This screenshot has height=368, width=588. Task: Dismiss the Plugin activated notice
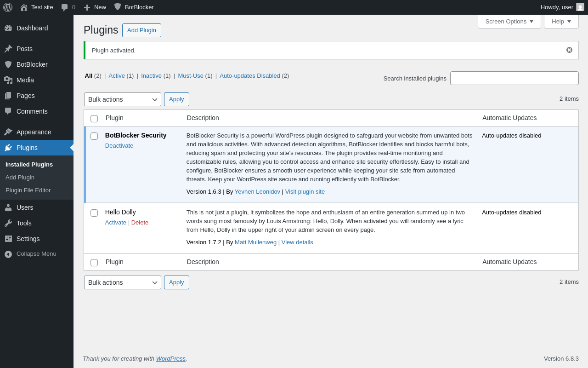pos(569,50)
